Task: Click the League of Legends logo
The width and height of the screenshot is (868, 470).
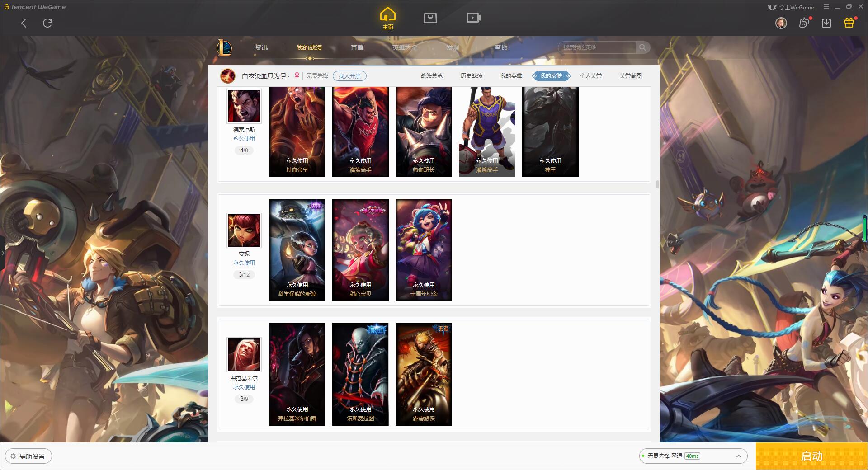Action: 224,47
